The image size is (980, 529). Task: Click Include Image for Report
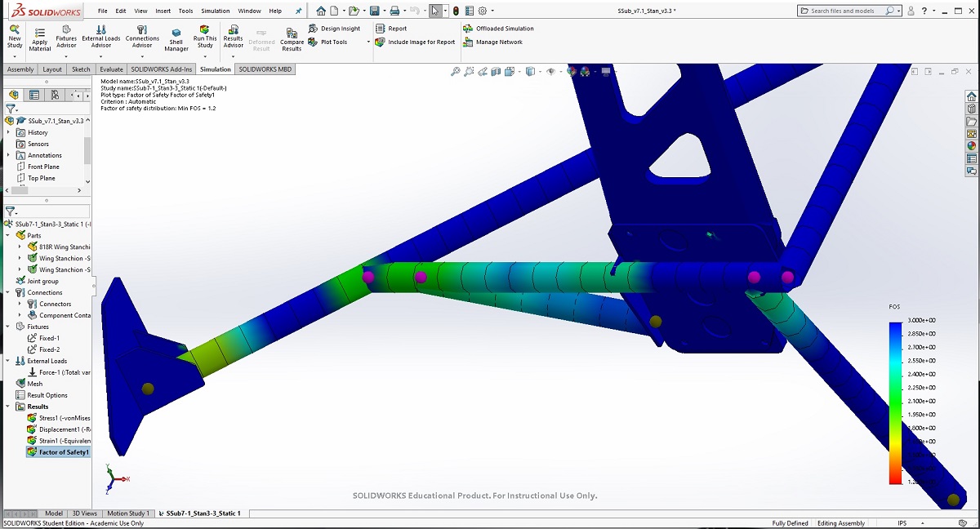click(x=415, y=42)
